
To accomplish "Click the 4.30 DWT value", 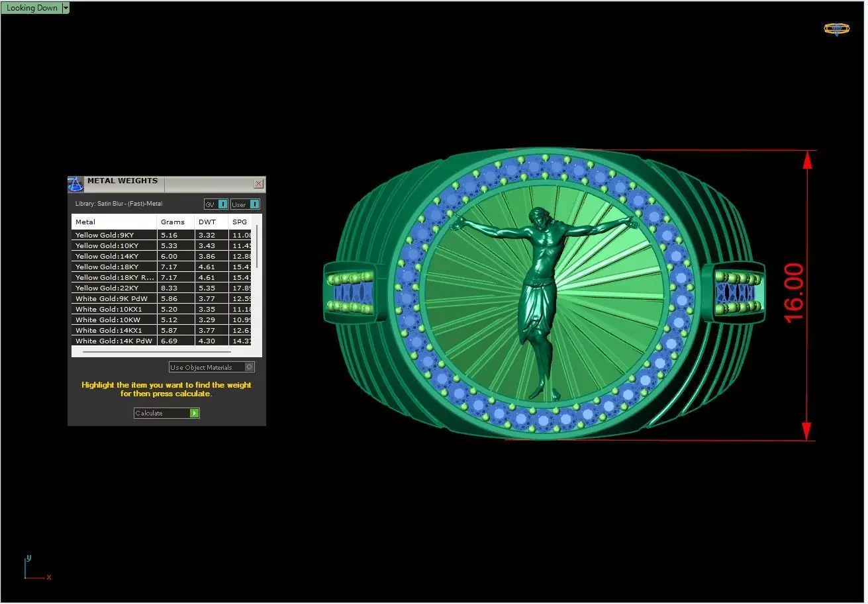I will click(207, 341).
